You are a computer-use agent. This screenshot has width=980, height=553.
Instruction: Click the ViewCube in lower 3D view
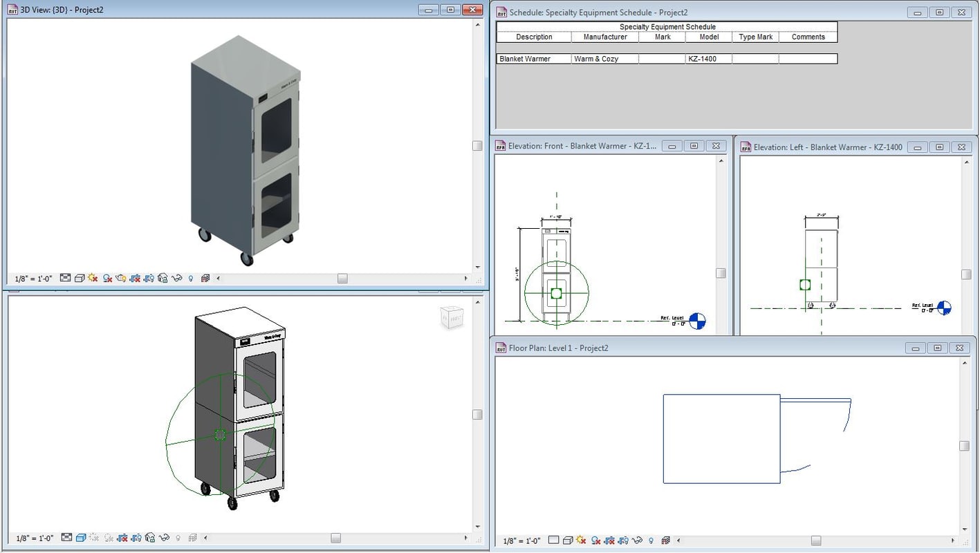(452, 318)
